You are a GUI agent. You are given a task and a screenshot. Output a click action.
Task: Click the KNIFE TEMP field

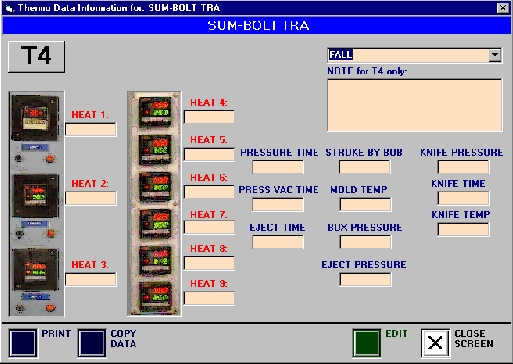tap(463, 229)
